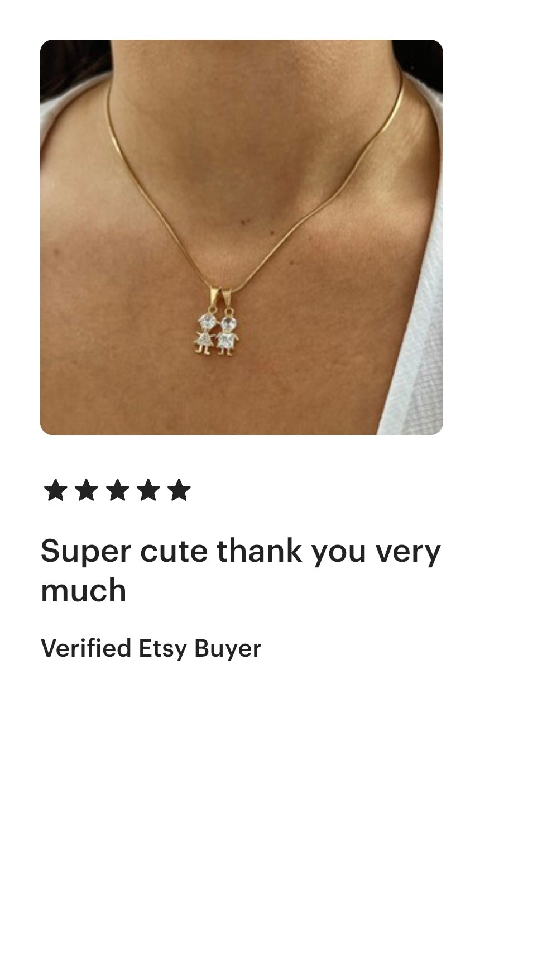Click the 'Super cute thank you very' line
This screenshot has height=980, width=547.
click(x=241, y=551)
